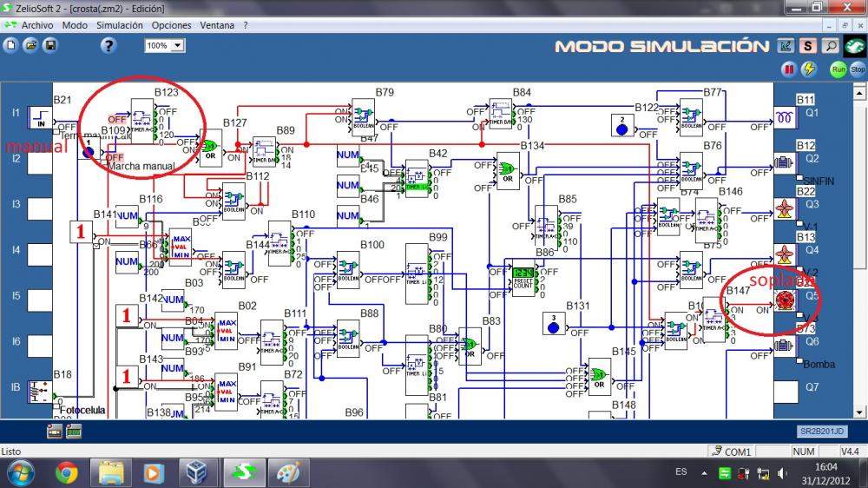
Task: Open Paint from the taskbar
Action: [x=288, y=473]
